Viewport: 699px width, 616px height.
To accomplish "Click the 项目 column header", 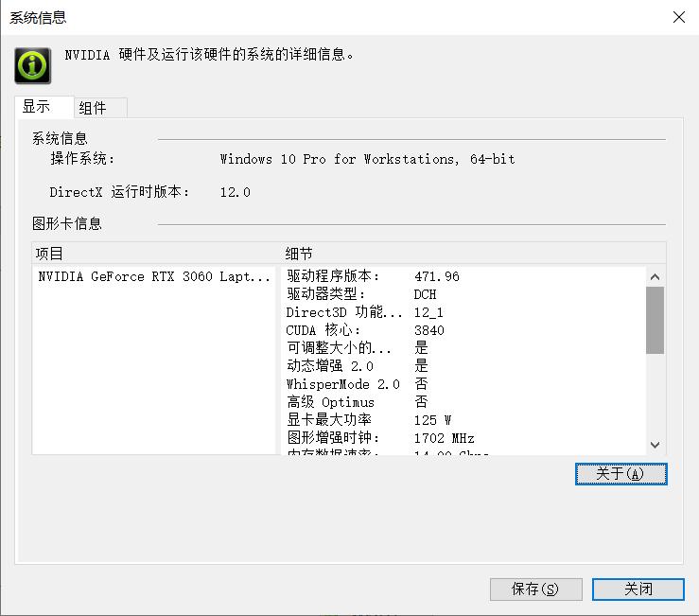I will click(156, 254).
